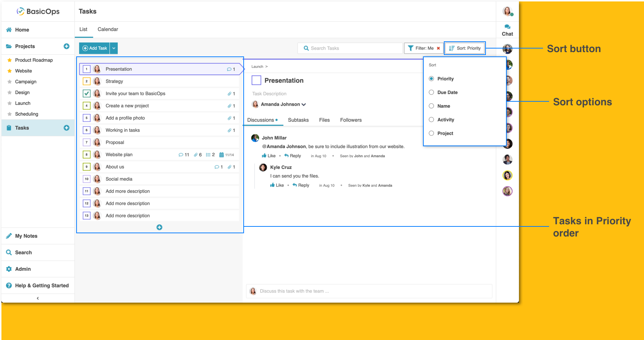644x340 pixels.
Task: Click the add task plus below task list
Action: click(x=160, y=227)
